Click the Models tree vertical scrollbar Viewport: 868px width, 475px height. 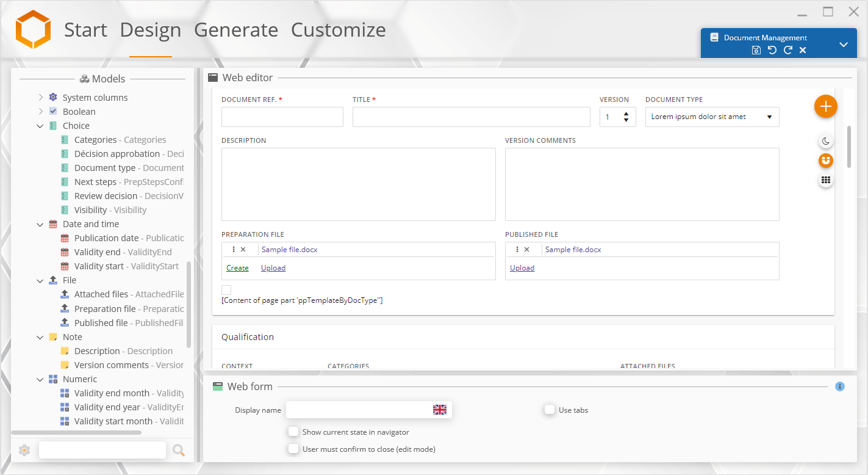point(188,305)
